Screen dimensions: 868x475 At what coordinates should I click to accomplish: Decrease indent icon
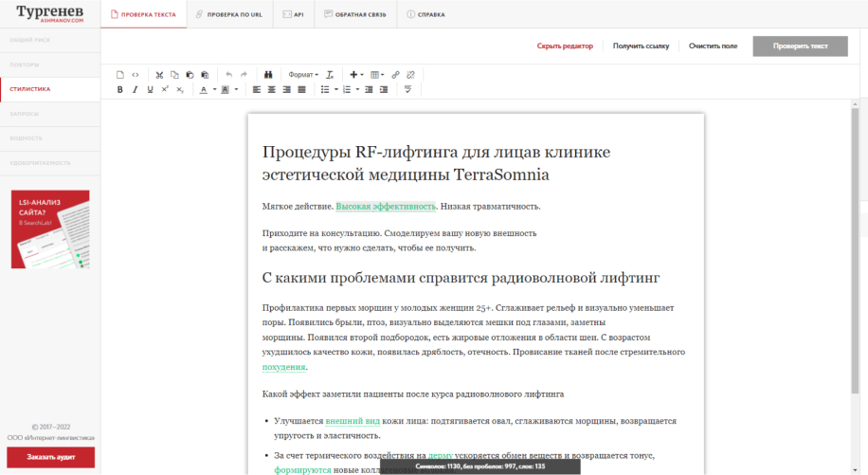(369, 89)
